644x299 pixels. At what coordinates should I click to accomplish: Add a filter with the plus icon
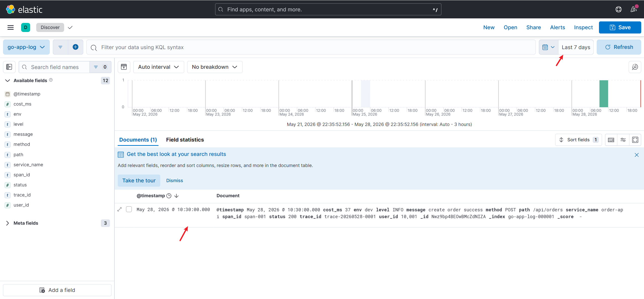75,47
